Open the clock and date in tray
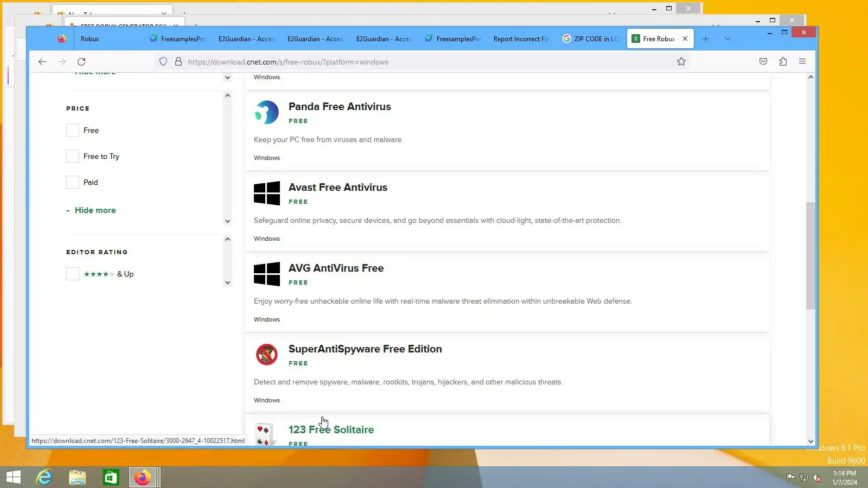 point(845,478)
